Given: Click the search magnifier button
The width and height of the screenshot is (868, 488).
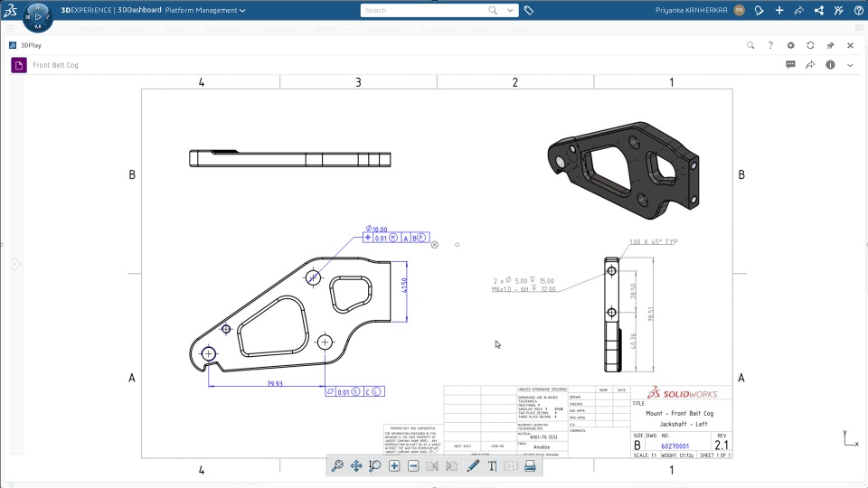Looking at the screenshot, I should [493, 10].
